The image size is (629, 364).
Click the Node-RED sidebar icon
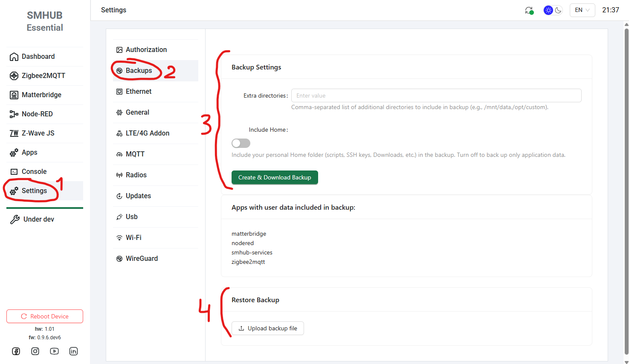coord(14,114)
